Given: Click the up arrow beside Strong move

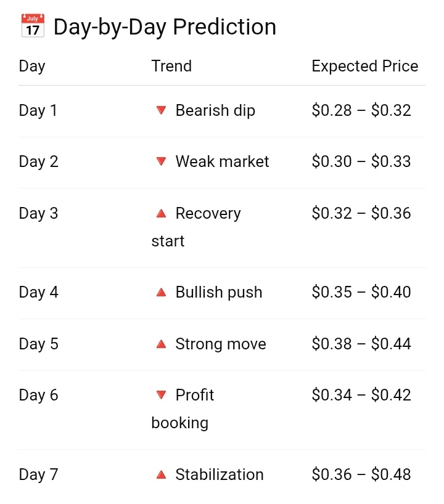Looking at the screenshot, I should (x=161, y=344).
